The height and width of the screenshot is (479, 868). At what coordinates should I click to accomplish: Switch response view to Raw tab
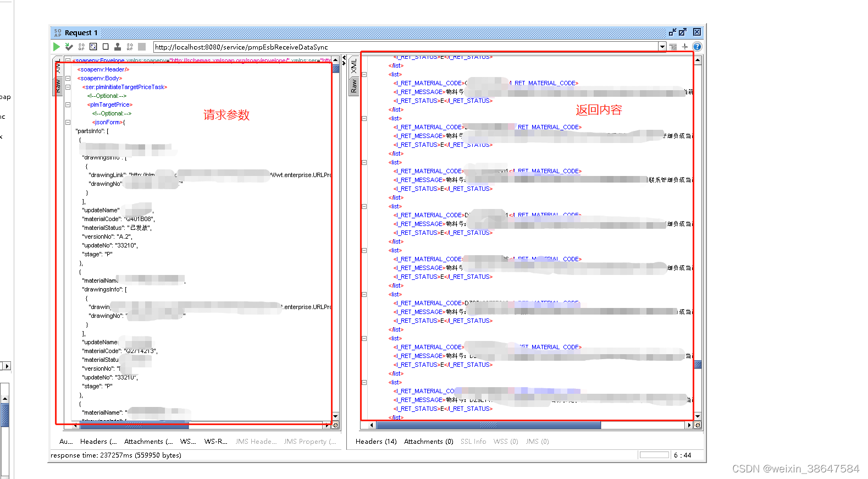(353, 86)
